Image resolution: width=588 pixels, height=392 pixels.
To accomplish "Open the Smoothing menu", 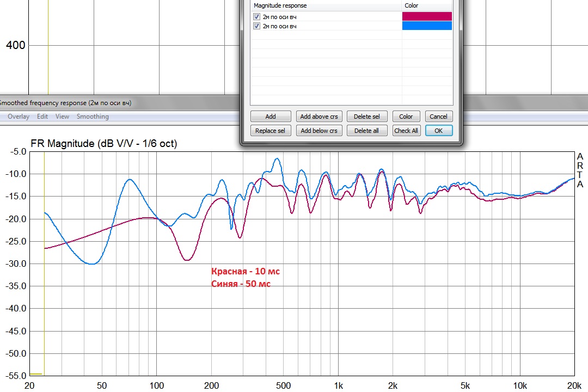I will tap(93, 117).
